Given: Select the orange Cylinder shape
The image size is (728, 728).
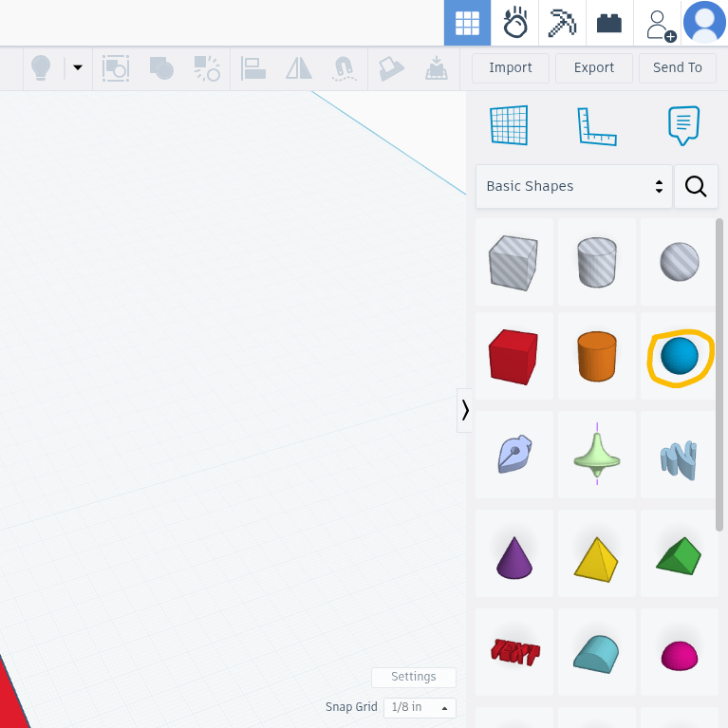Looking at the screenshot, I should 597,357.
